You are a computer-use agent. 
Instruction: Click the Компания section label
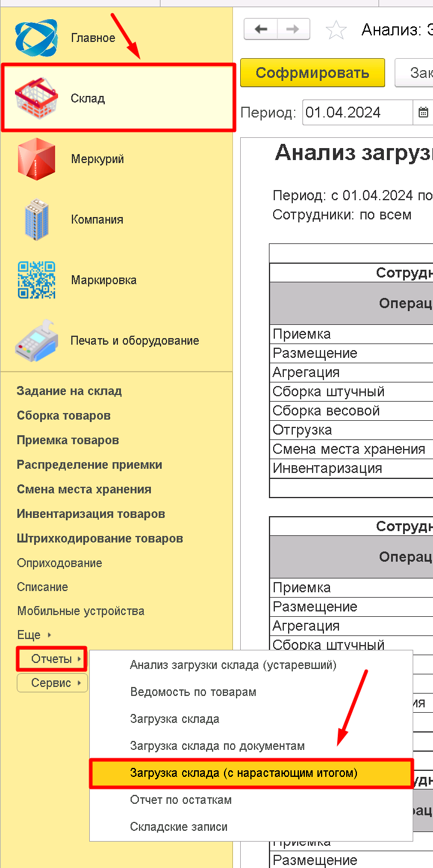coord(97,219)
